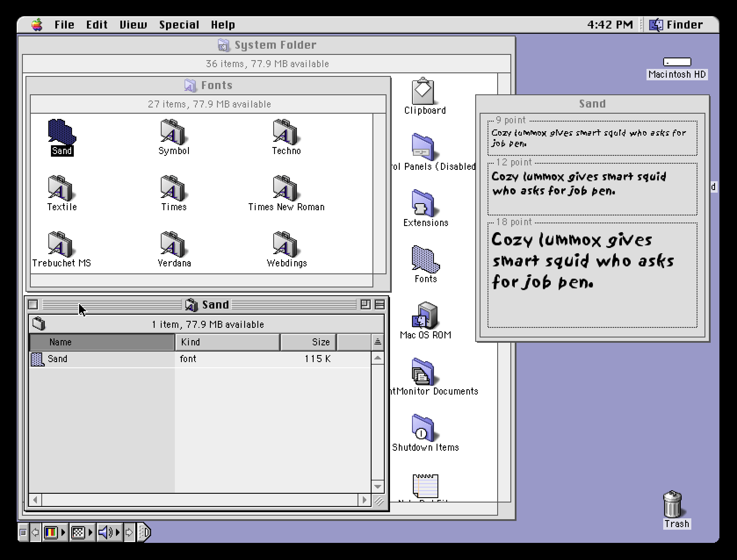Image resolution: width=737 pixels, height=560 pixels.
Task: Click the font kind cell for Sand
Action: coord(188,359)
